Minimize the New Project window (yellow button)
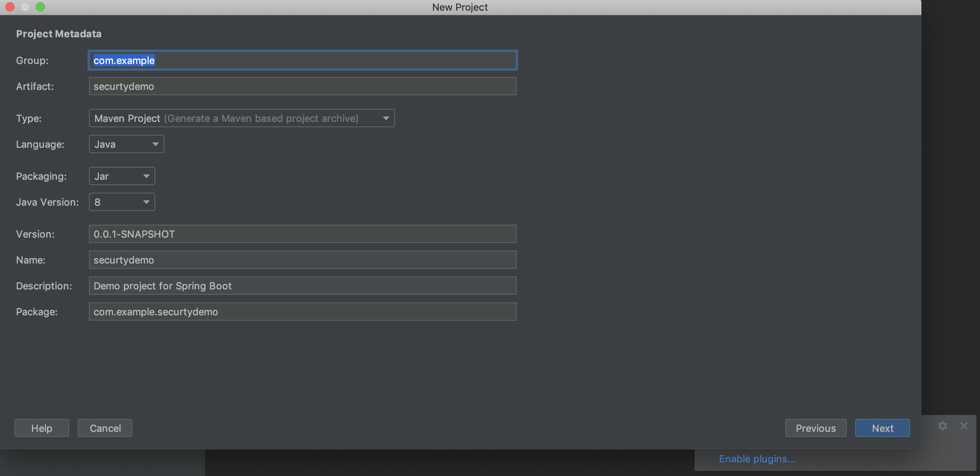The width and height of the screenshot is (980, 476). click(x=25, y=7)
